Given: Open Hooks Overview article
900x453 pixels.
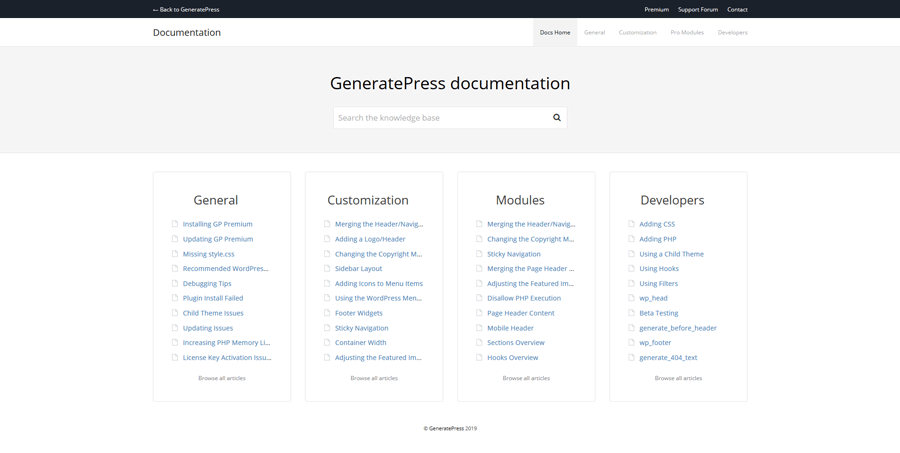Looking at the screenshot, I should point(513,357).
